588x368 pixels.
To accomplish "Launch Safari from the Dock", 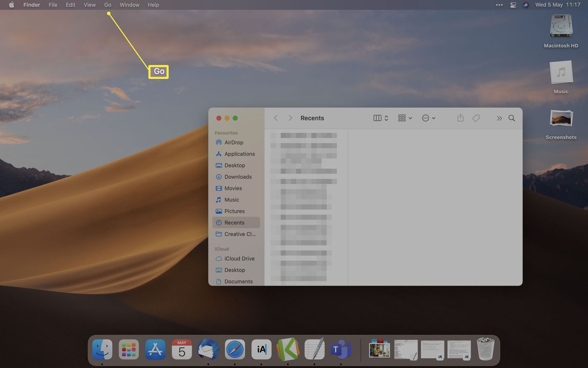I will 235,350.
